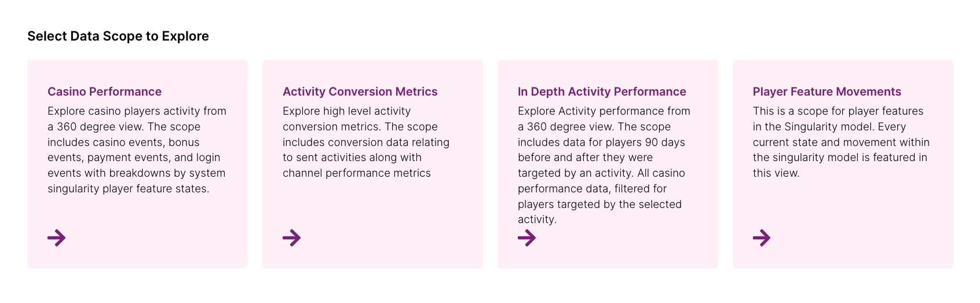Viewport: 980px width, 303px height.
Task: Select the Activity Conversion Metrics title
Action: click(360, 92)
